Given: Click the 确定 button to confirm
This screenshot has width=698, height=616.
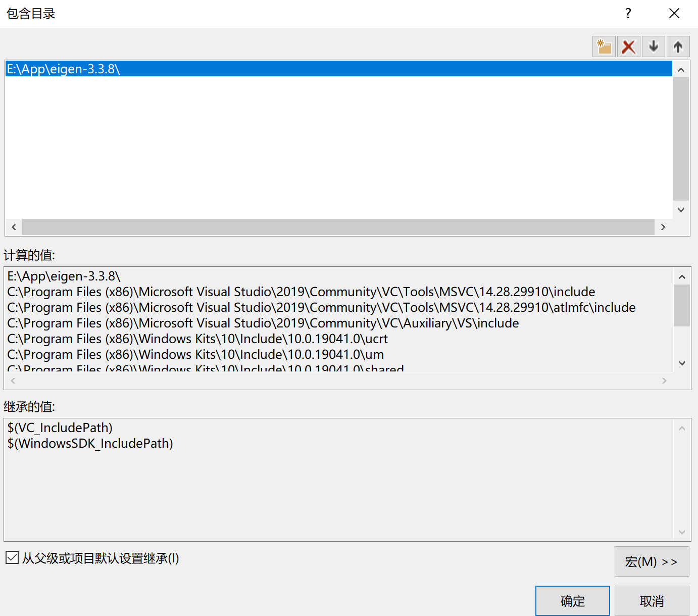Looking at the screenshot, I should pos(572,600).
